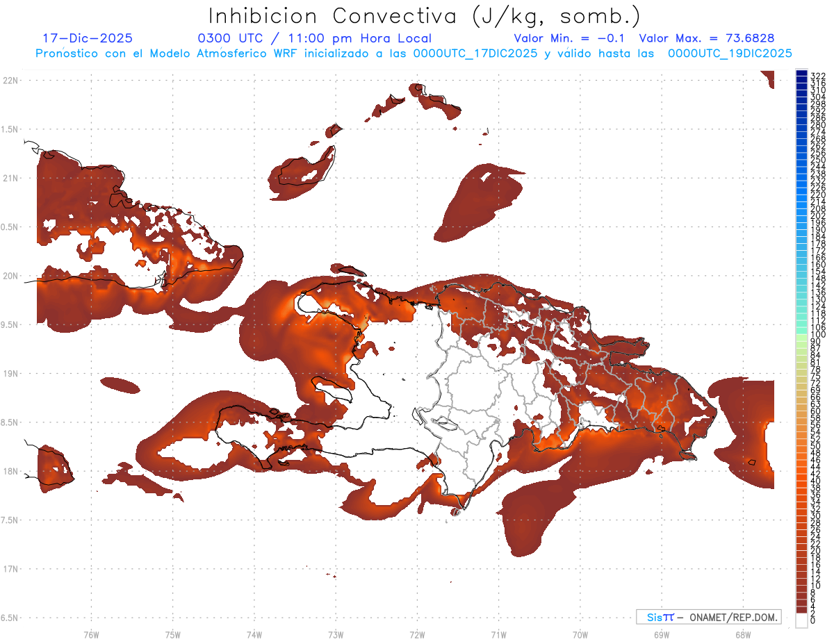Click the '18N' latitude label
Image resolution: width=834 pixels, height=644 pixels.
[11, 471]
